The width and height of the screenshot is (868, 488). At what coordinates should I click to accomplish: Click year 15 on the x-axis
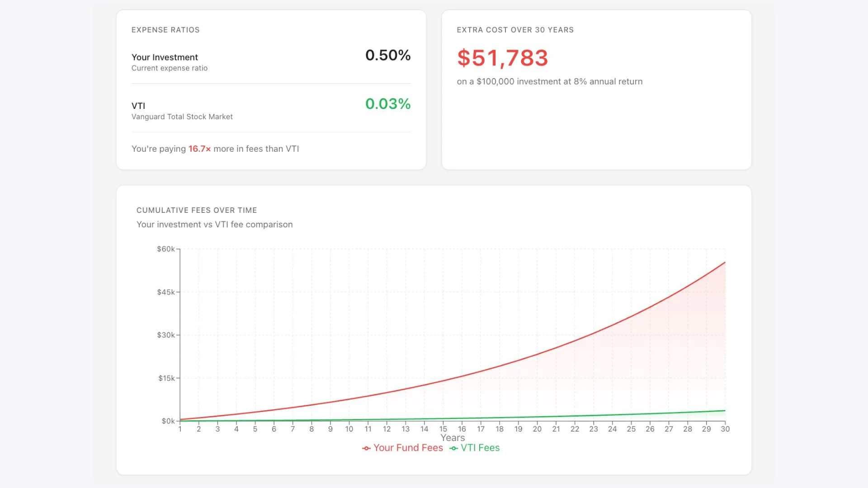(x=443, y=429)
